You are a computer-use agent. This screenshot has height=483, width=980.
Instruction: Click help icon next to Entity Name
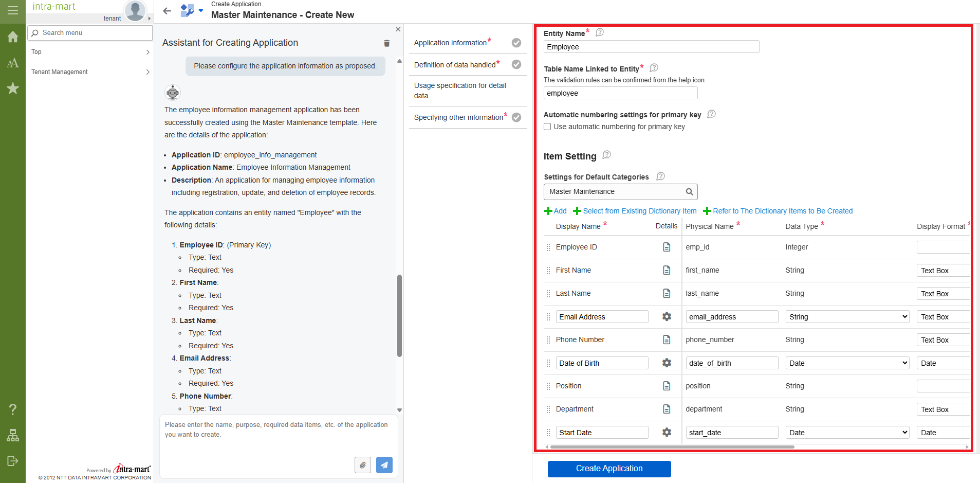coord(599,32)
